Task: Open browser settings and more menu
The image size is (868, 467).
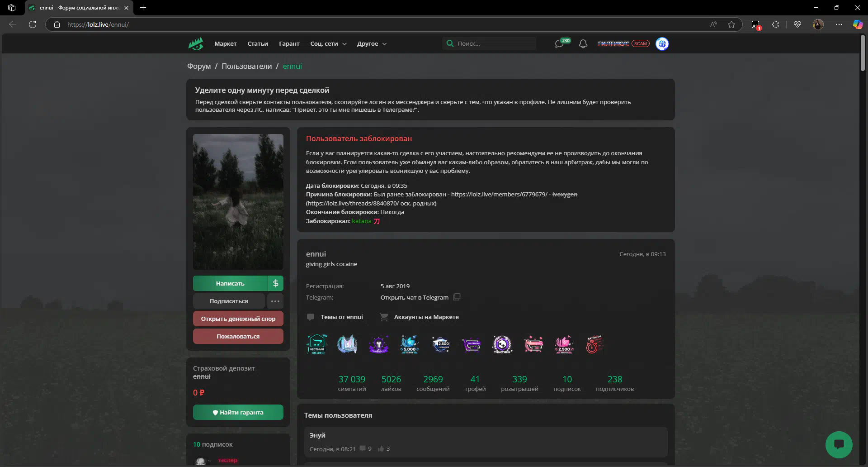Action: [x=839, y=24]
